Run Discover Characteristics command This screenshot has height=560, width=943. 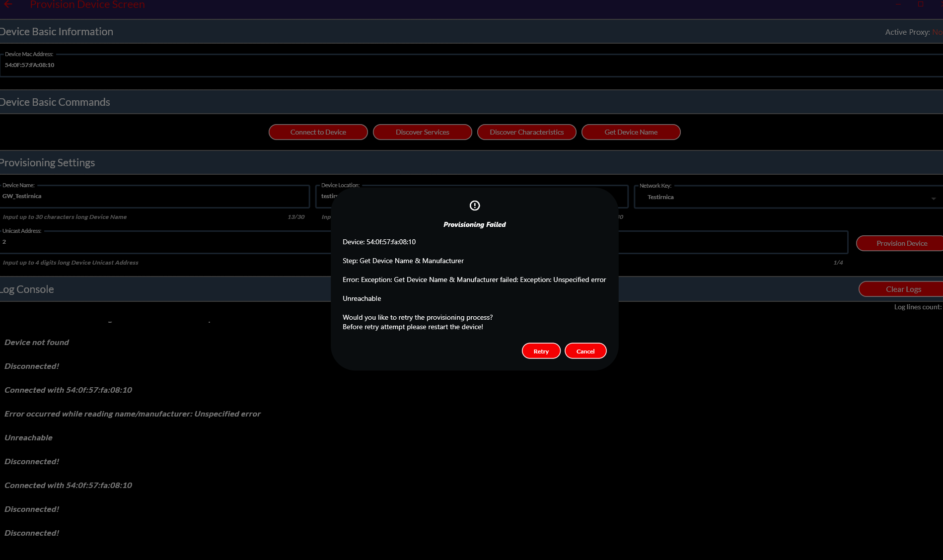tap(526, 132)
